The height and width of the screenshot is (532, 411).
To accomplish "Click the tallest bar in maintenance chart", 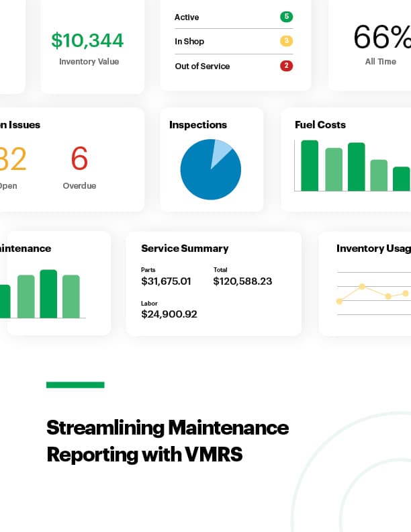I will click(x=48, y=294).
